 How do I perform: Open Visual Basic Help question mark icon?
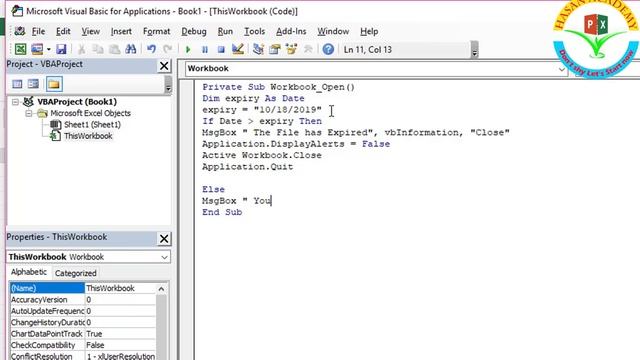(328, 49)
